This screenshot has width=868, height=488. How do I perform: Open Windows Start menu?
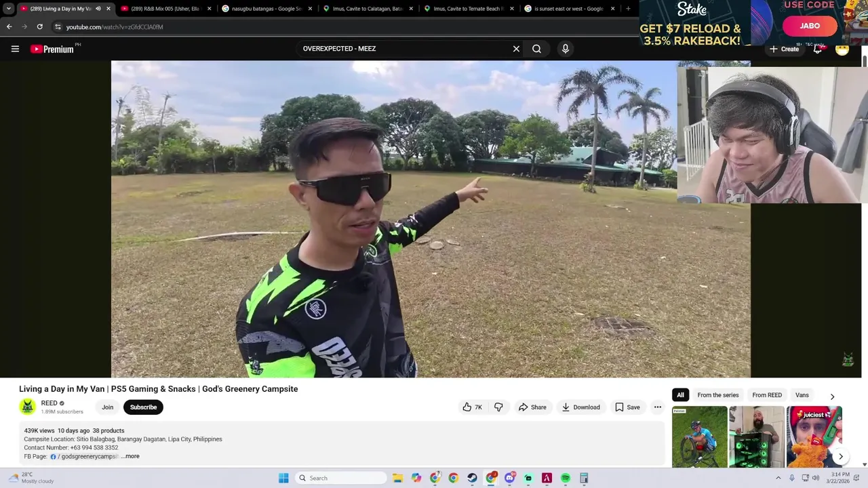tap(283, 478)
